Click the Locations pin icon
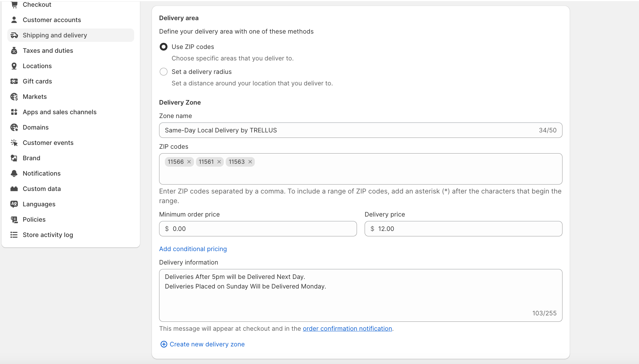 [x=14, y=66]
